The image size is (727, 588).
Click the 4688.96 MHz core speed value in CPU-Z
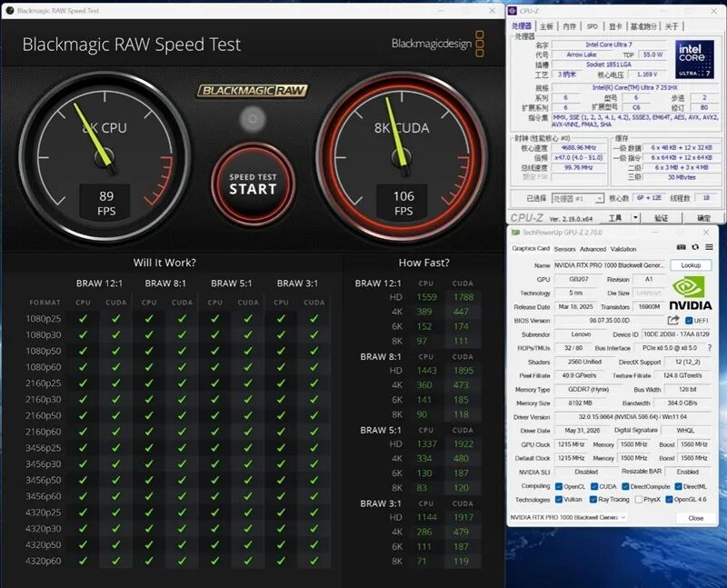pos(578,148)
